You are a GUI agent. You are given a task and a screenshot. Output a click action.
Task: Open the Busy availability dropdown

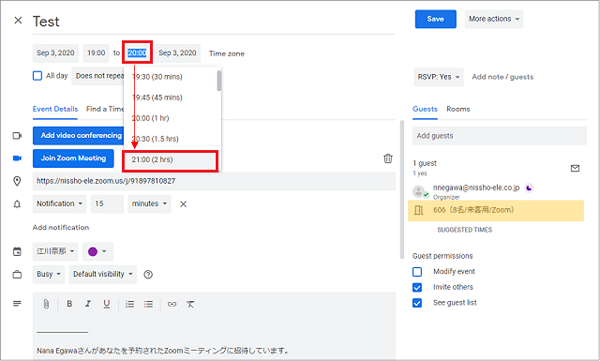tap(49, 274)
